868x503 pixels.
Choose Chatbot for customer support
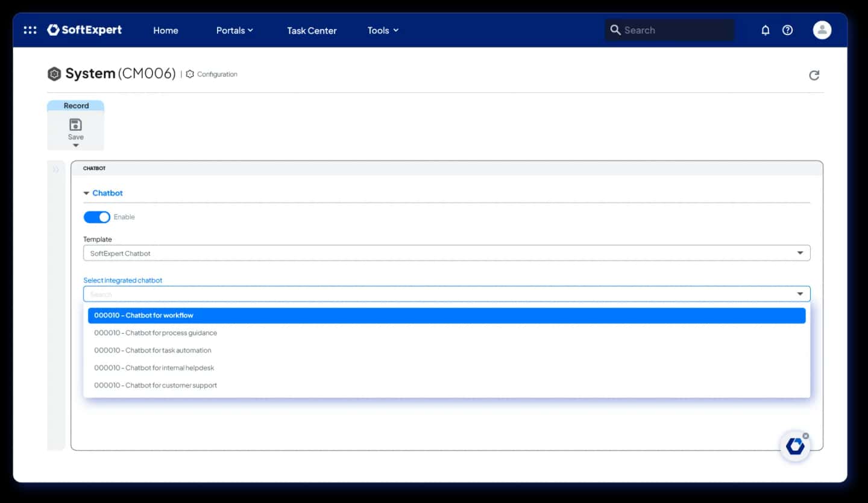(447, 385)
